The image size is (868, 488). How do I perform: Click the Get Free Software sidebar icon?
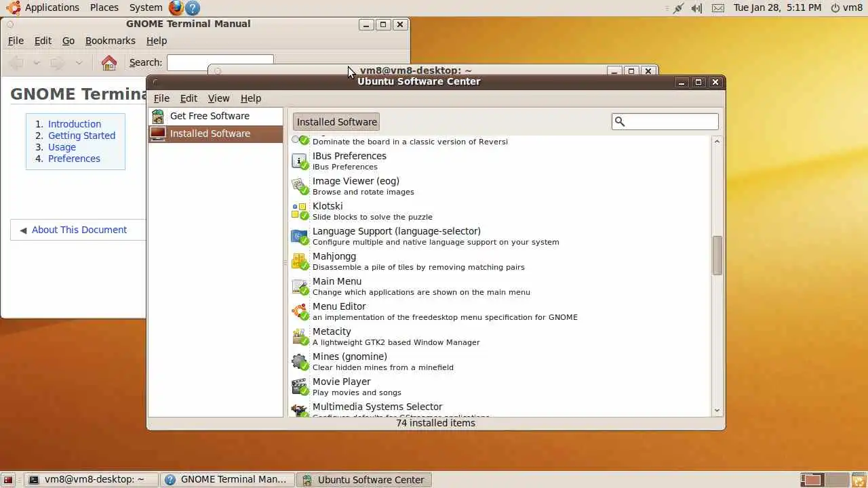coord(158,116)
